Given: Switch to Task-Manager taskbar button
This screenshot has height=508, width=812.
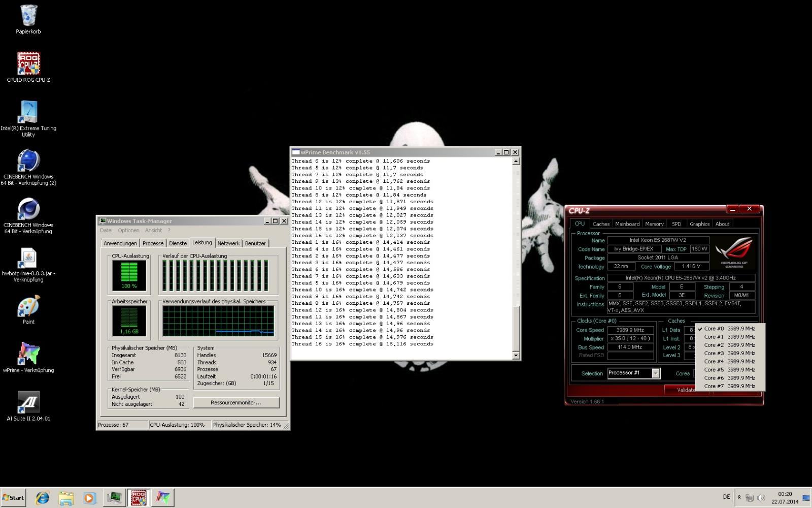Looking at the screenshot, I should tap(114, 498).
